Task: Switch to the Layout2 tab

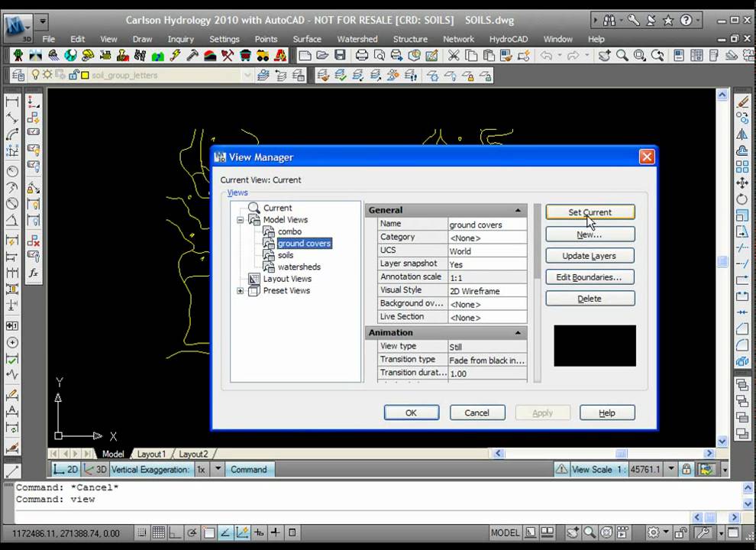Action: tap(193, 454)
